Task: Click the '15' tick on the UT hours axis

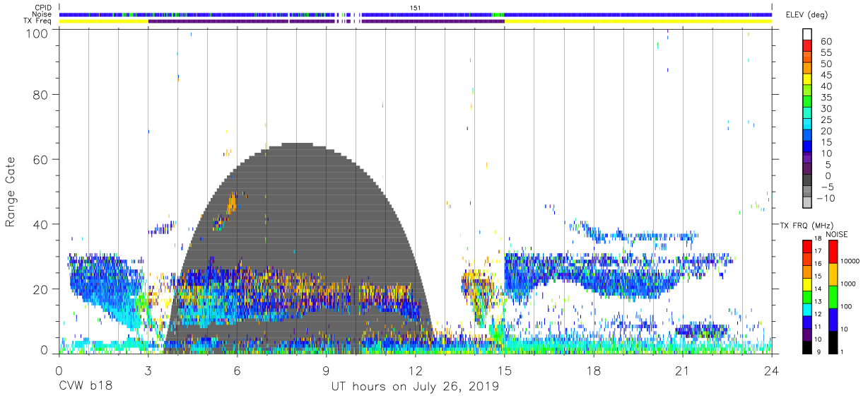Action: click(x=504, y=370)
